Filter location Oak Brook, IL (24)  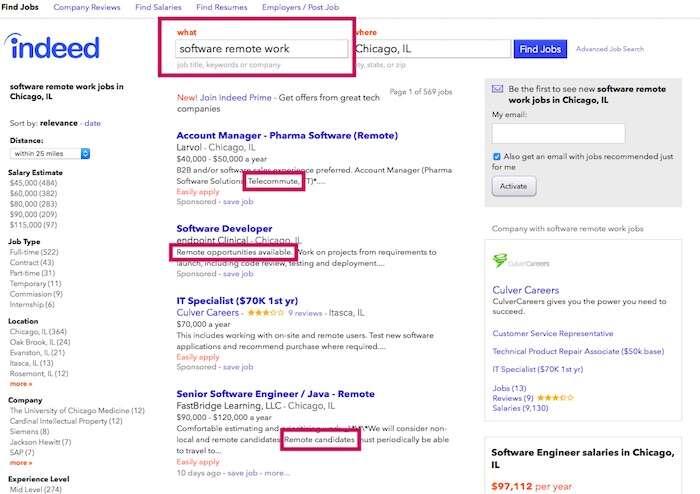[x=40, y=342]
